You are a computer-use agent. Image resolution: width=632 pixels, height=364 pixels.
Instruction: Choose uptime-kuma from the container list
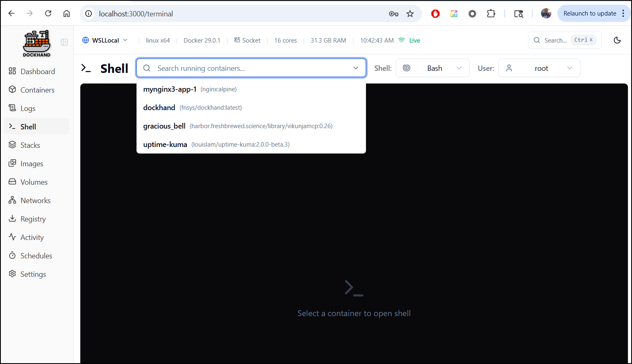165,145
